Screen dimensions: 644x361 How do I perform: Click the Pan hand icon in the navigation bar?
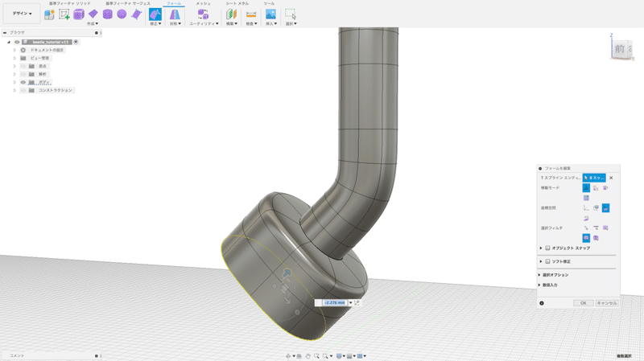click(x=308, y=356)
